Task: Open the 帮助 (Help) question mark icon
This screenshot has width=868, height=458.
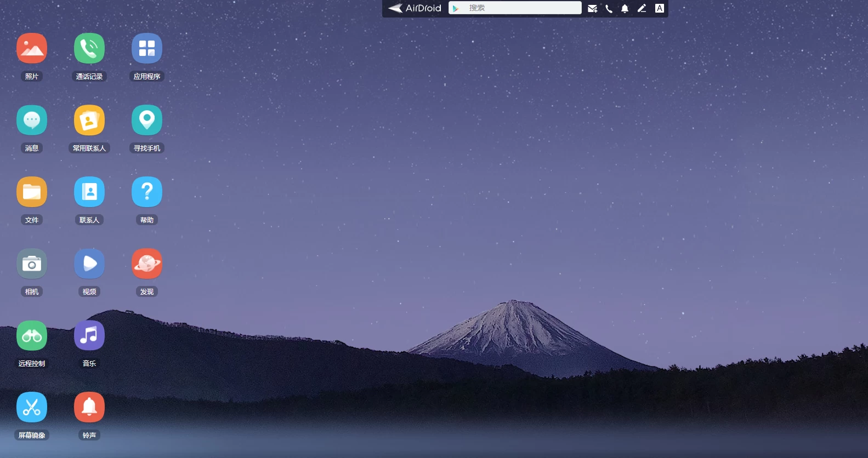Action: pos(147,192)
